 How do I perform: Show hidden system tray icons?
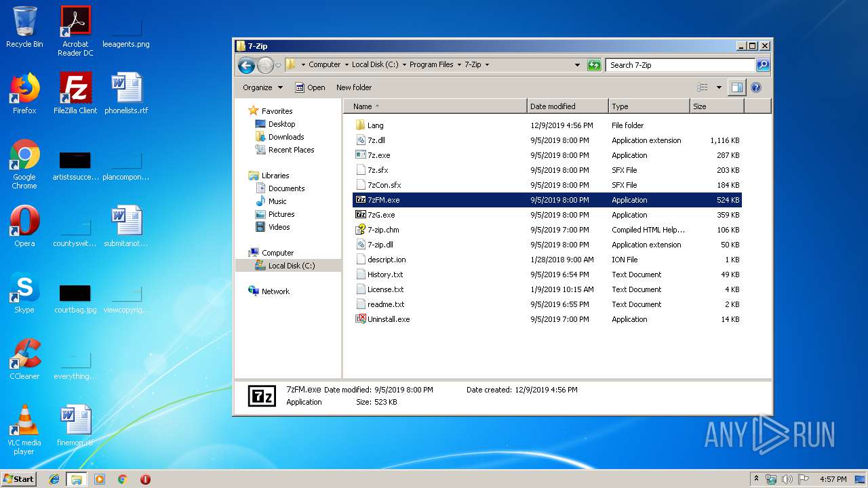[x=757, y=479]
